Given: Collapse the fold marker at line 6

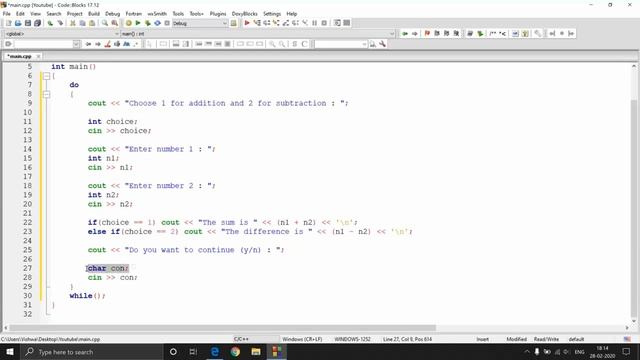Looking at the screenshot, I should pyautogui.click(x=47, y=76).
